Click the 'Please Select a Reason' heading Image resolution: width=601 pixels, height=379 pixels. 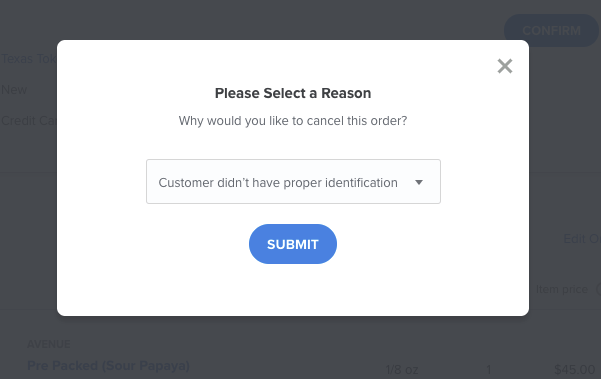(x=293, y=93)
